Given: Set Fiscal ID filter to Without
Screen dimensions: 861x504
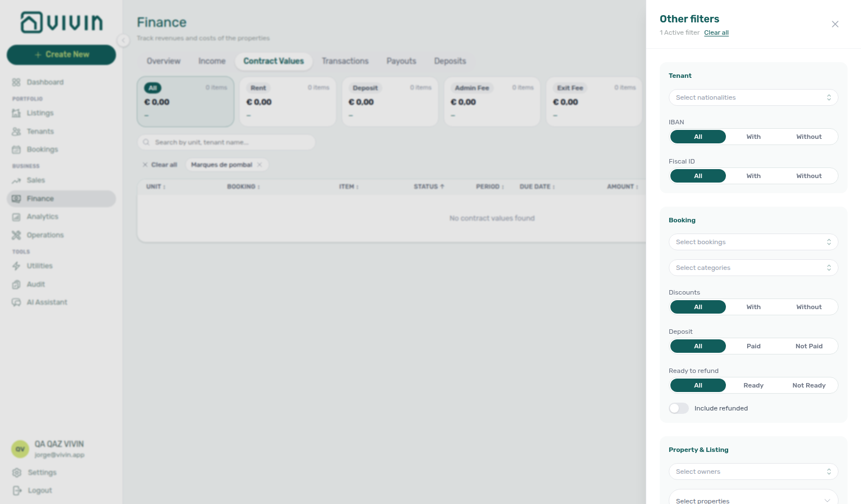Looking at the screenshot, I should tap(809, 176).
